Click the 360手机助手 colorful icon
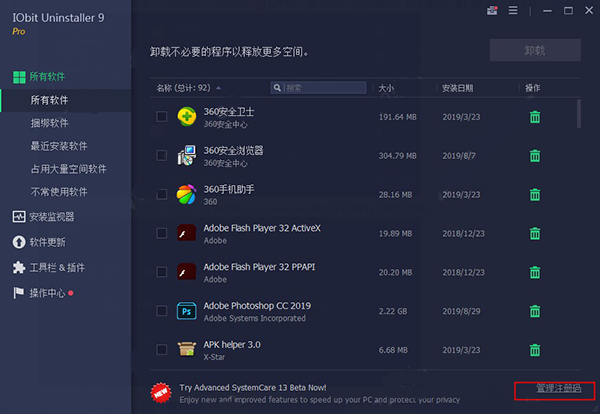Viewport: 600px width, 414px height. pos(187,194)
